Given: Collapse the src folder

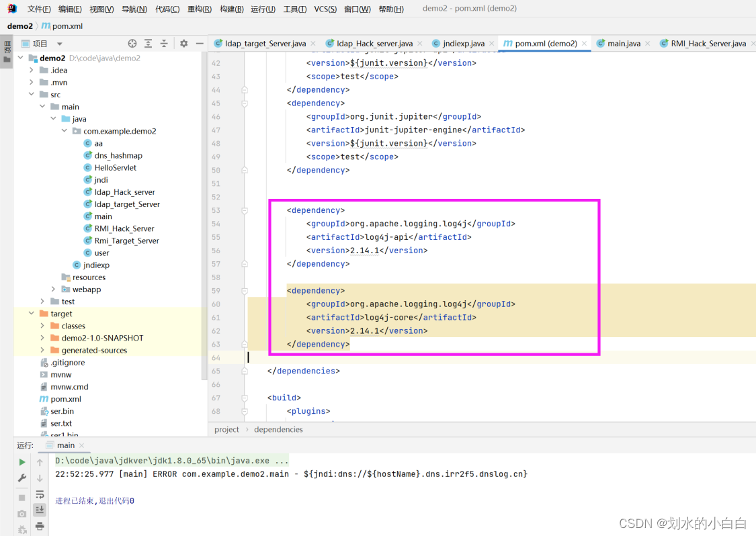Looking at the screenshot, I should pyautogui.click(x=32, y=95).
